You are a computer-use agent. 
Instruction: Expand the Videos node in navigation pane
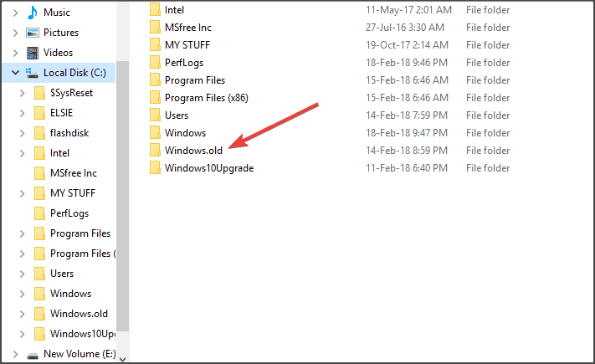tap(16, 54)
